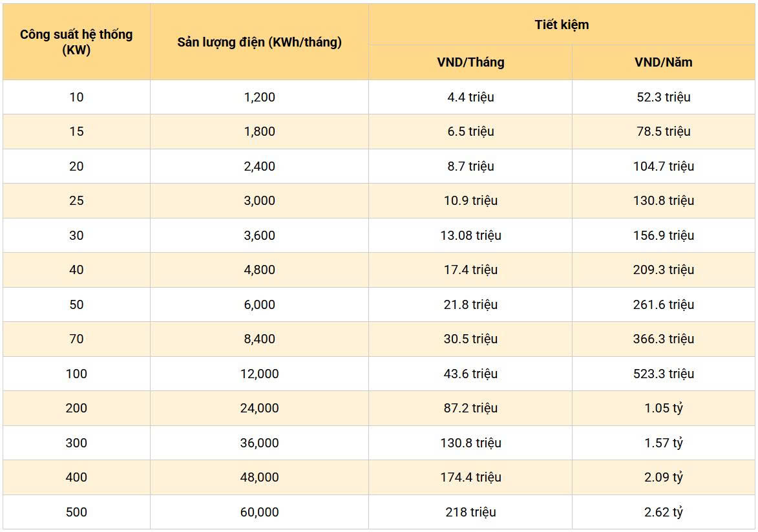Viewport: 758px width, 532px height.
Task: Select the 30 KW capacity cell
Action: pos(76,235)
